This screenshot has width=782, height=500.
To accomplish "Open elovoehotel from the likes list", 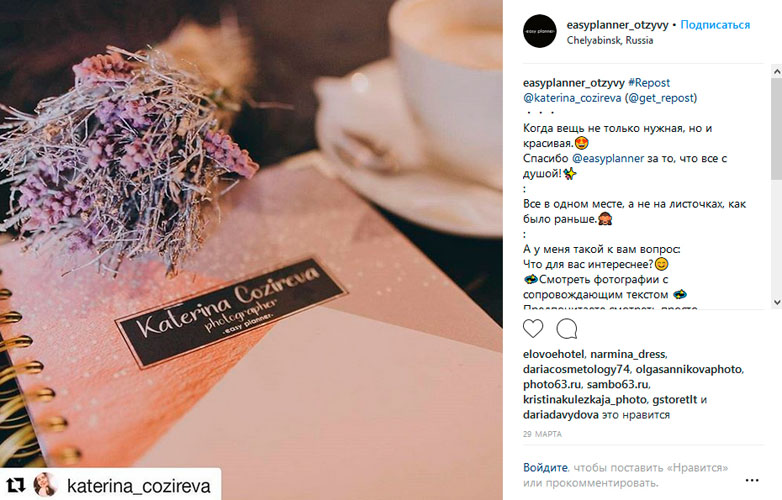I will point(553,354).
